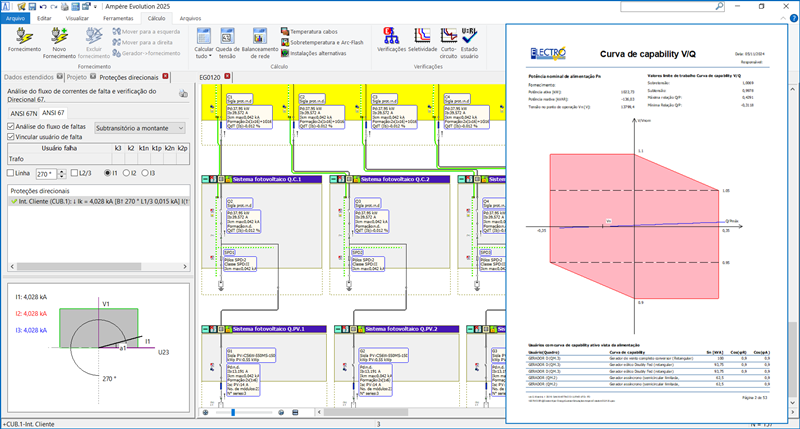The image size is (800, 429).
Task: Click the zoom-out icon below the diagram
Action: 206,412
